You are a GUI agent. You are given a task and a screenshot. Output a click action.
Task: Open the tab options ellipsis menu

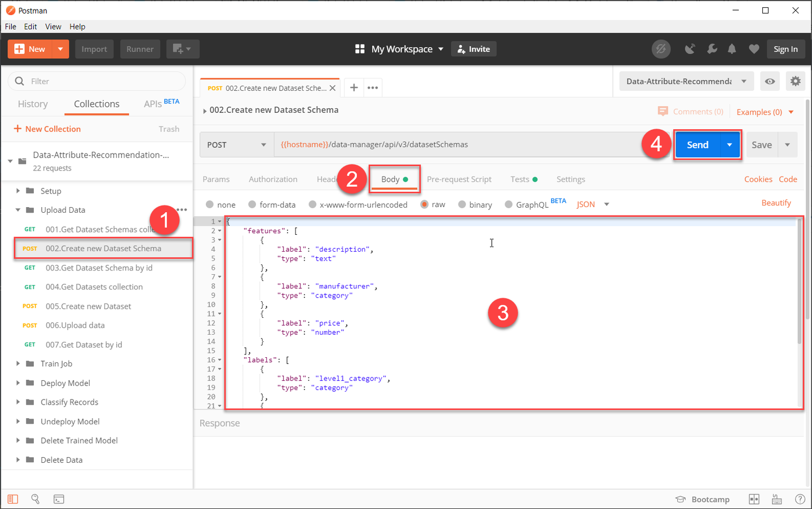[x=373, y=87]
